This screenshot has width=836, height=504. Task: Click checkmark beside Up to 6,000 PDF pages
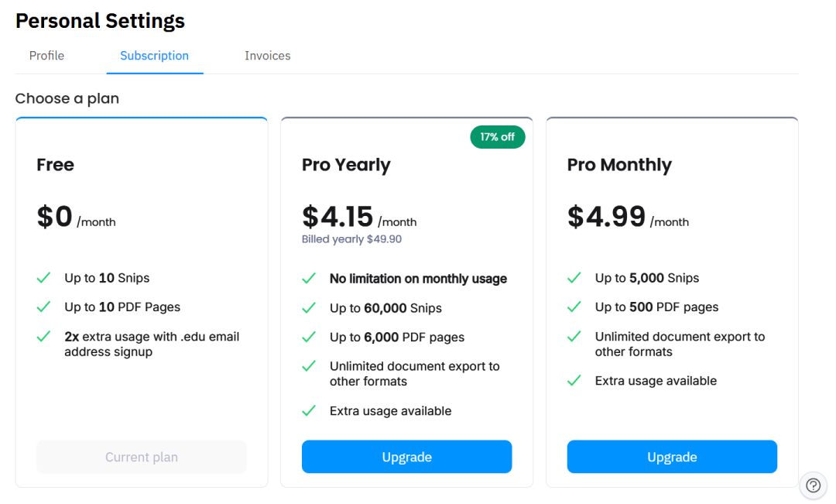click(309, 338)
